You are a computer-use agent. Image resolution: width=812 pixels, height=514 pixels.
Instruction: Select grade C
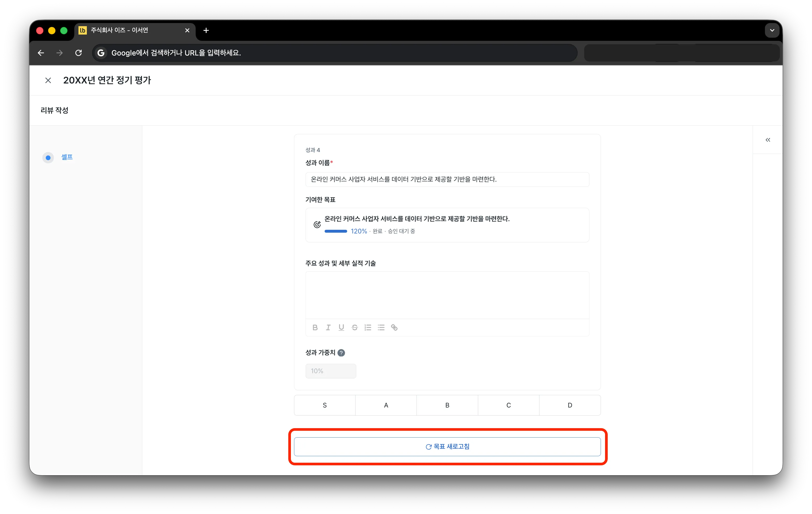pos(509,405)
